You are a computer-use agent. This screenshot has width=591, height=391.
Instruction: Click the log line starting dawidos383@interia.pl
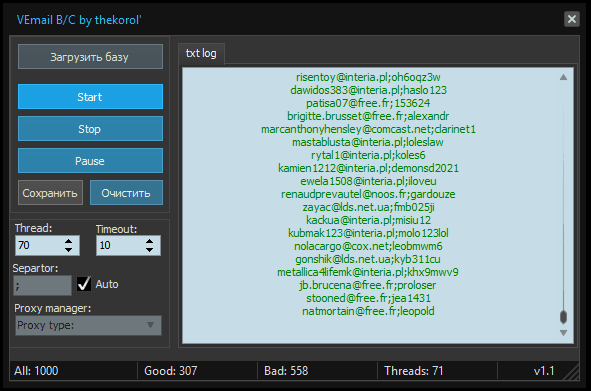[368, 90]
